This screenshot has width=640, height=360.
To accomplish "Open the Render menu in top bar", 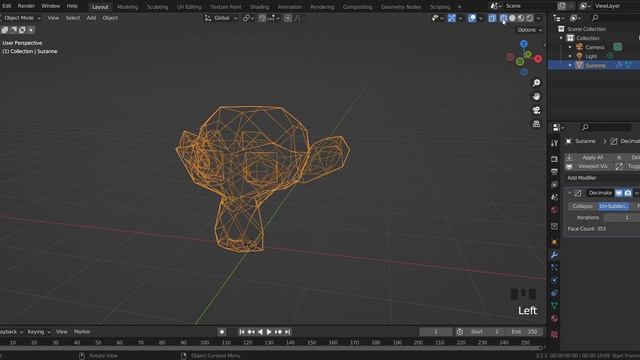I will (x=26, y=6).
